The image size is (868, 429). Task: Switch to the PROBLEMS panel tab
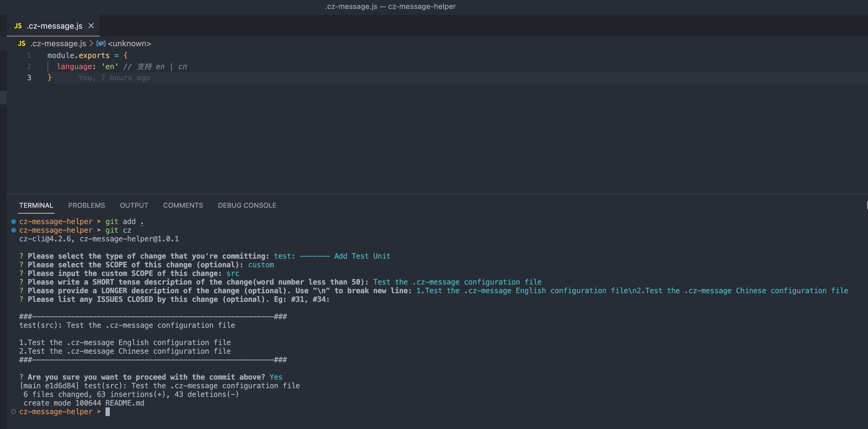point(86,205)
